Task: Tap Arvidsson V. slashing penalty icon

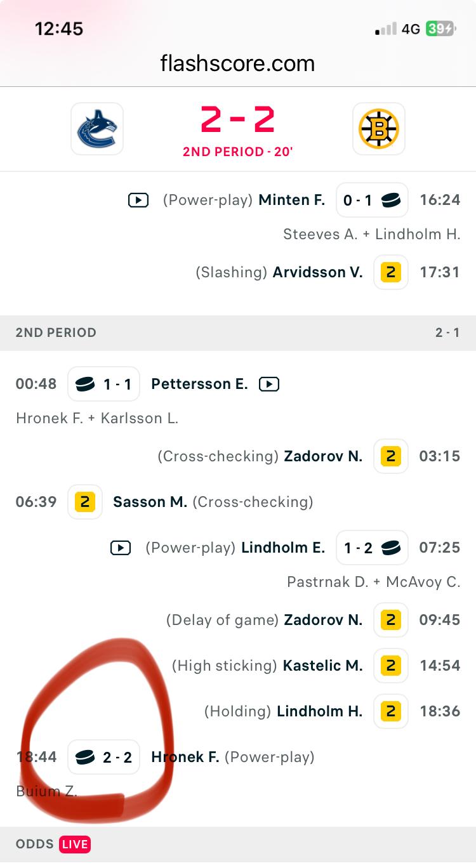Action: tap(390, 272)
